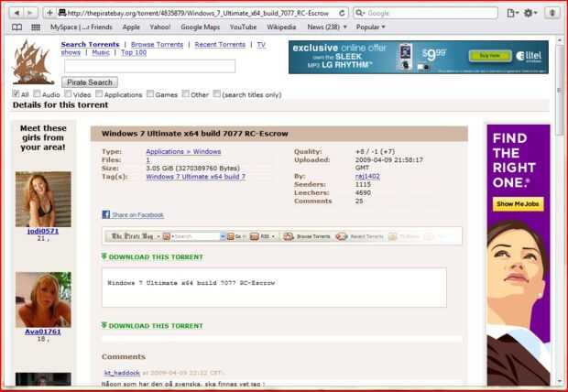This screenshot has width=568, height=392.
Task: Click the Search Torrents link
Action: (90, 44)
